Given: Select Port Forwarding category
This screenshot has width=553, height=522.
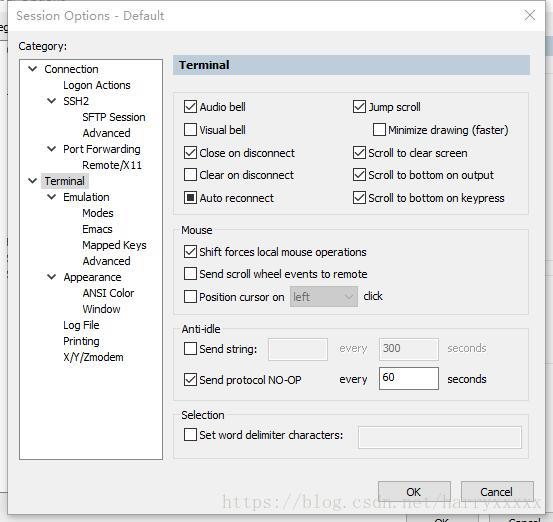Looking at the screenshot, I should click(102, 149).
